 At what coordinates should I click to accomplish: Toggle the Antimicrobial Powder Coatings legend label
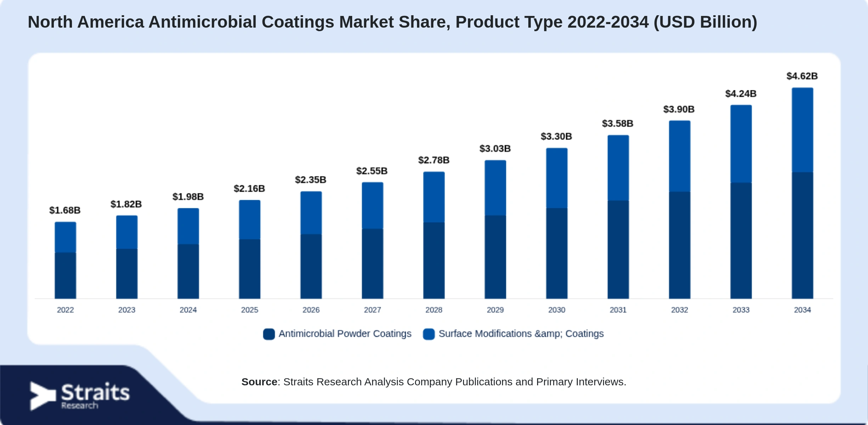click(x=345, y=334)
